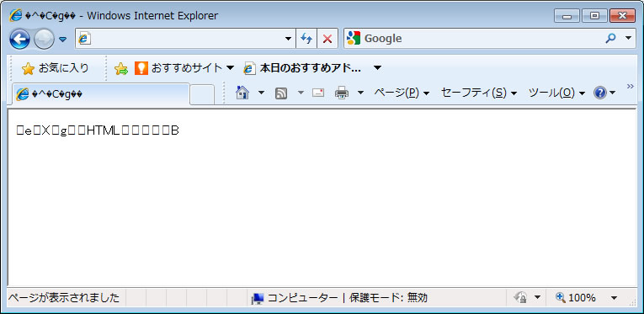The image size is (644, 314).
Task: Maximize the Internet Explorer window
Action: [x=593, y=16]
